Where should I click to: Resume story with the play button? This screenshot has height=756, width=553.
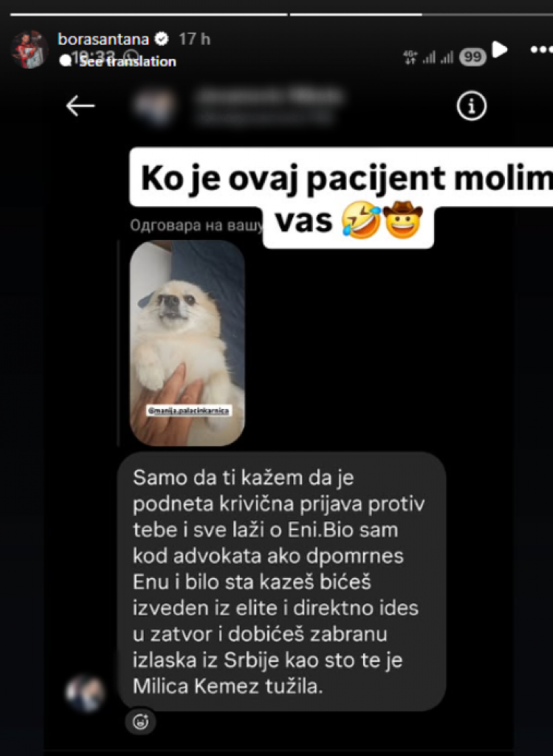(x=500, y=49)
